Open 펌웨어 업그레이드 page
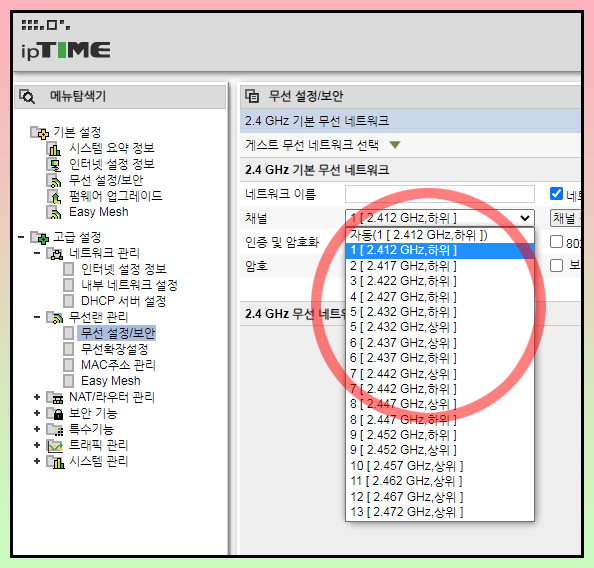 (x=116, y=196)
